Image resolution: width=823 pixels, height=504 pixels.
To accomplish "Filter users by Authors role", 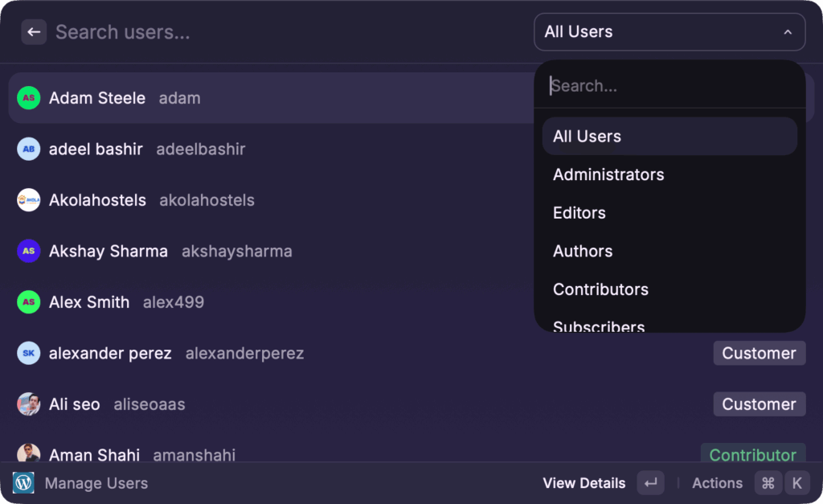I will (x=583, y=252).
